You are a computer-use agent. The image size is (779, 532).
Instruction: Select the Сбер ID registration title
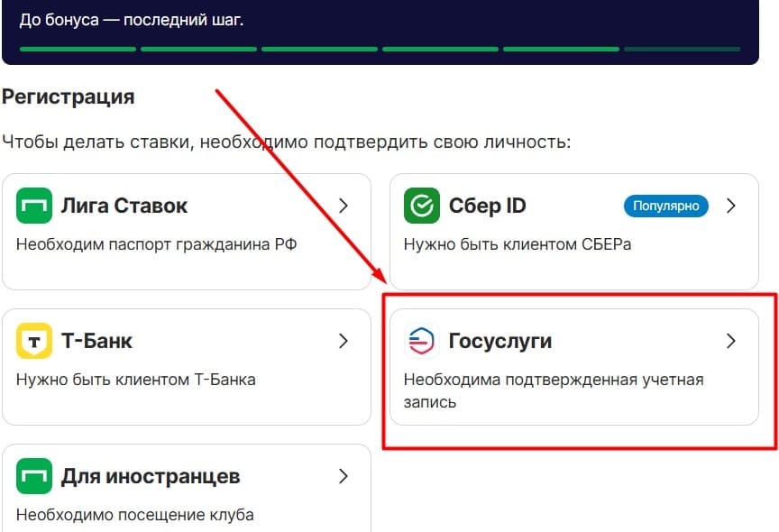tap(487, 206)
